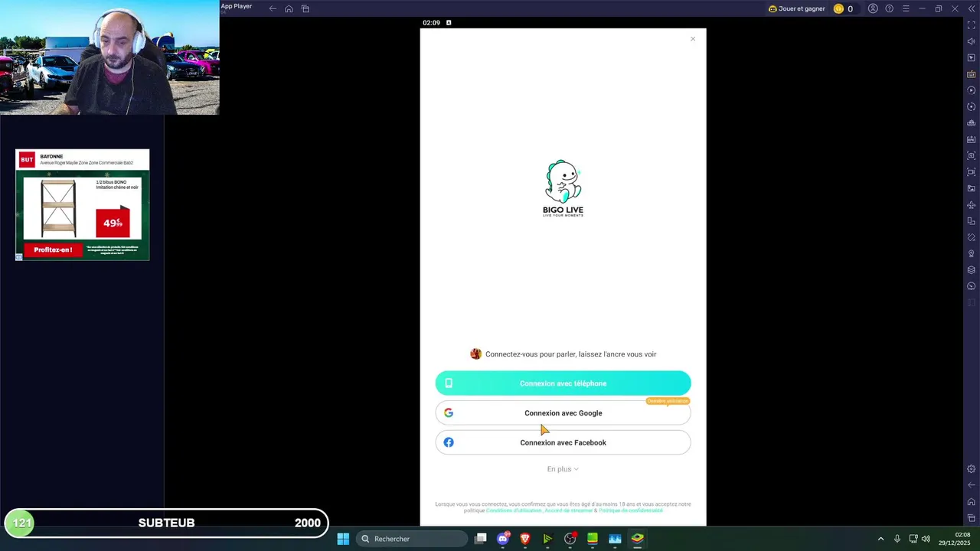Screen dimensions: 980x551
Task: Click sidebar cursor lock icon
Action: [x=972, y=57]
